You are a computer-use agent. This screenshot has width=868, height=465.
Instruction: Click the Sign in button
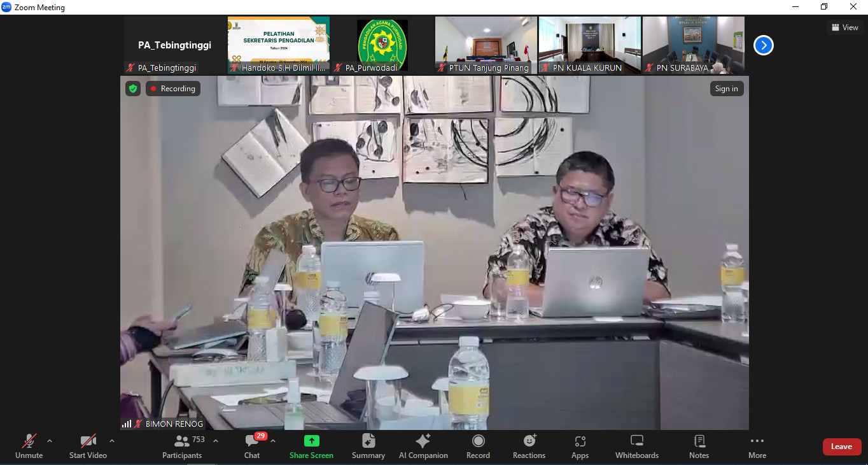click(726, 89)
